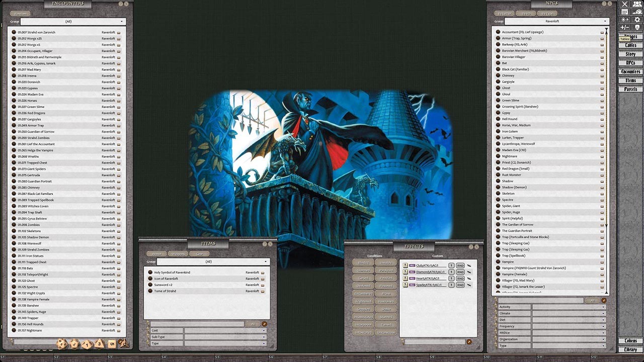Toggle RND mode on the Spades effect
The width and height of the screenshot is (644, 362).
click(x=460, y=286)
